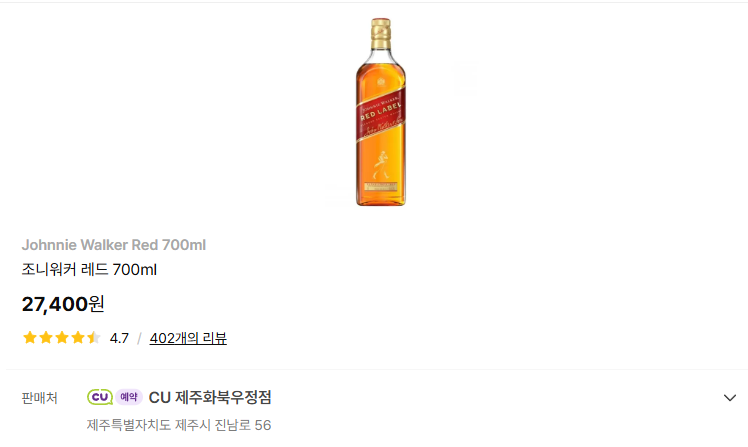Open the 402개의 리뷰 link
Viewport: 748px width, 447px height.
[x=188, y=338]
